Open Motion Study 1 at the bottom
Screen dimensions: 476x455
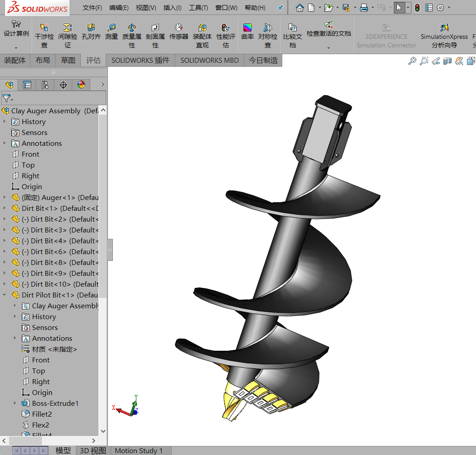[x=139, y=450]
